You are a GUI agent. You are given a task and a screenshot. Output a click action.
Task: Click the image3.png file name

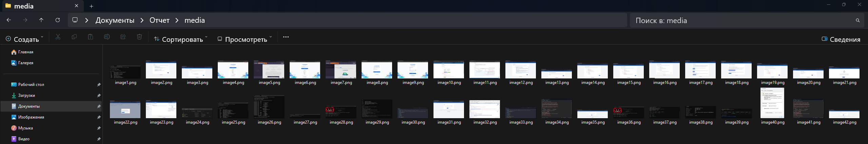pyautogui.click(x=197, y=83)
